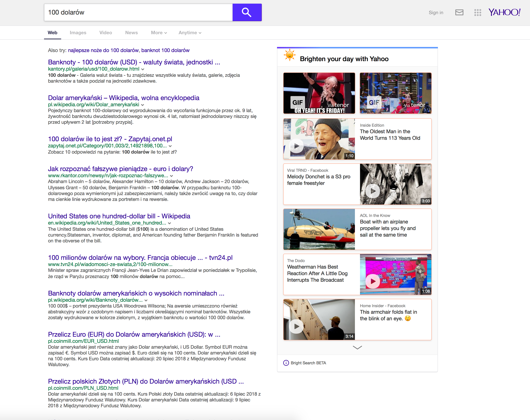530x420 pixels.
Task: Try suggestion najlepsze noże do 100 dolarów
Action: pos(103,50)
